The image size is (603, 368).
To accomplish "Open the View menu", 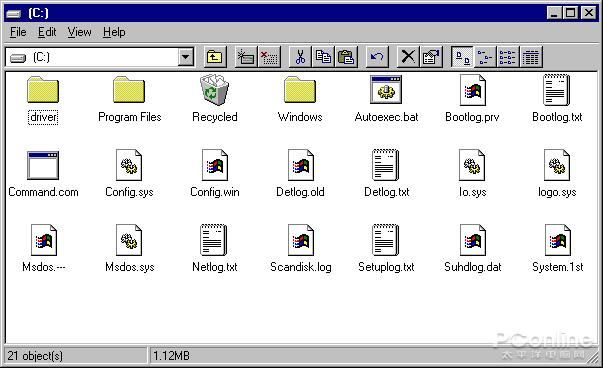I will point(80,32).
